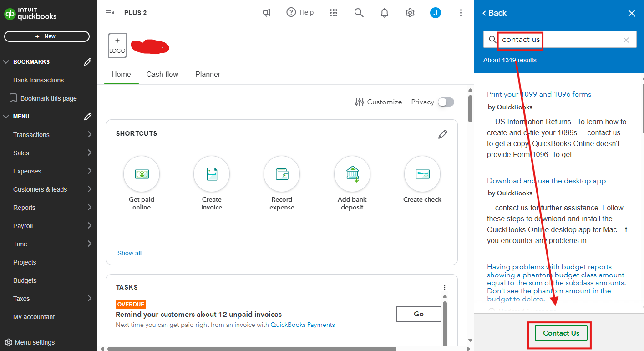The height and width of the screenshot is (351, 644).
Task: Open the header more options menu
Action: [x=461, y=13]
